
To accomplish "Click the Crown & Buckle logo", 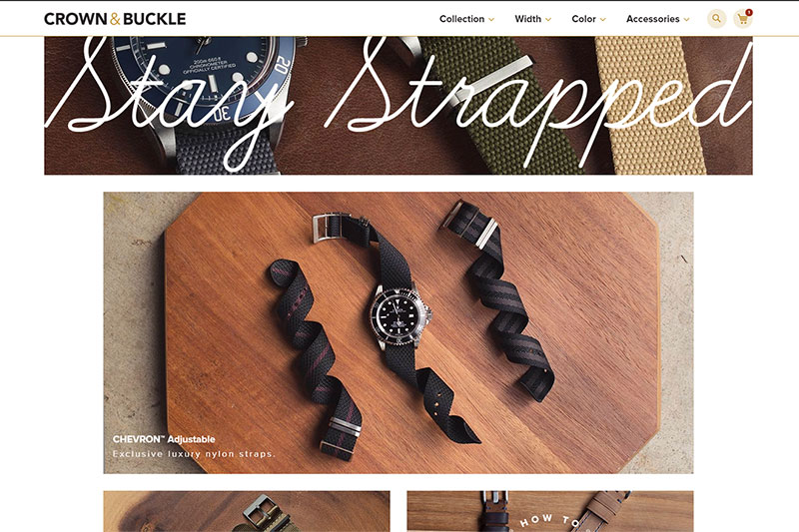I will point(115,19).
